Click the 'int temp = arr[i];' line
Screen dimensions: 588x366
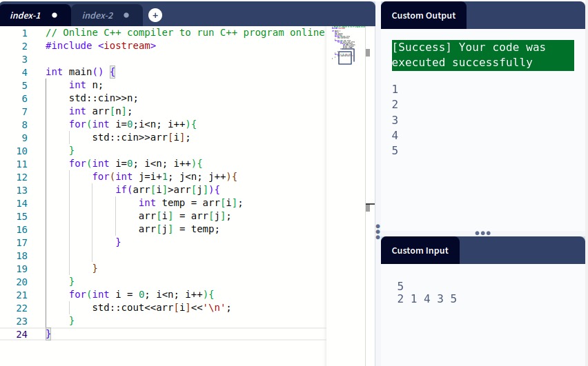(x=190, y=203)
